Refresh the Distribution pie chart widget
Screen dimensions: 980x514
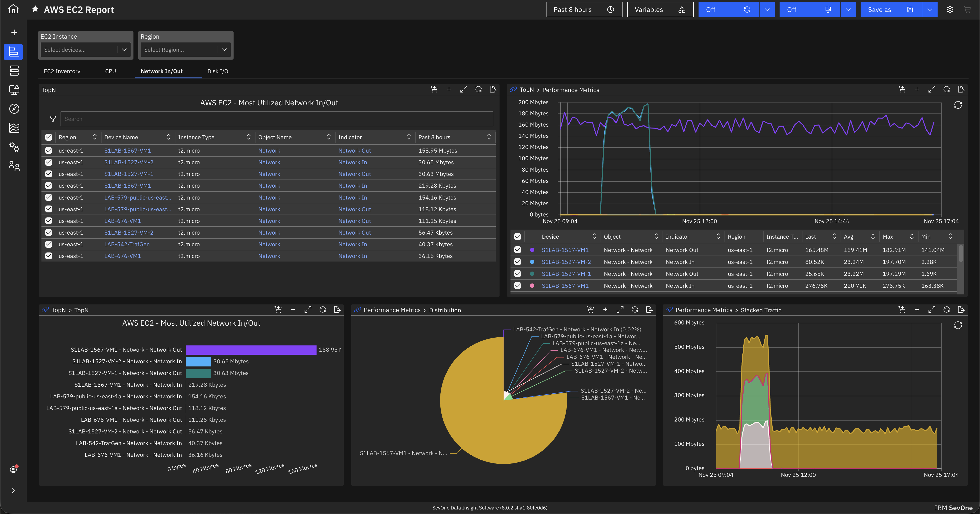tap(635, 310)
